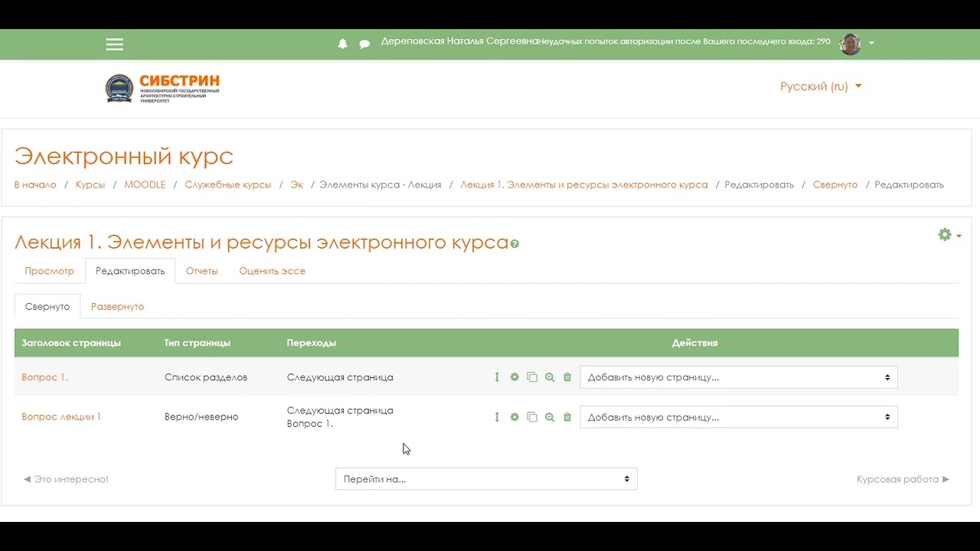980x551 pixels.
Task: Open notifications bell icon
Action: [342, 44]
